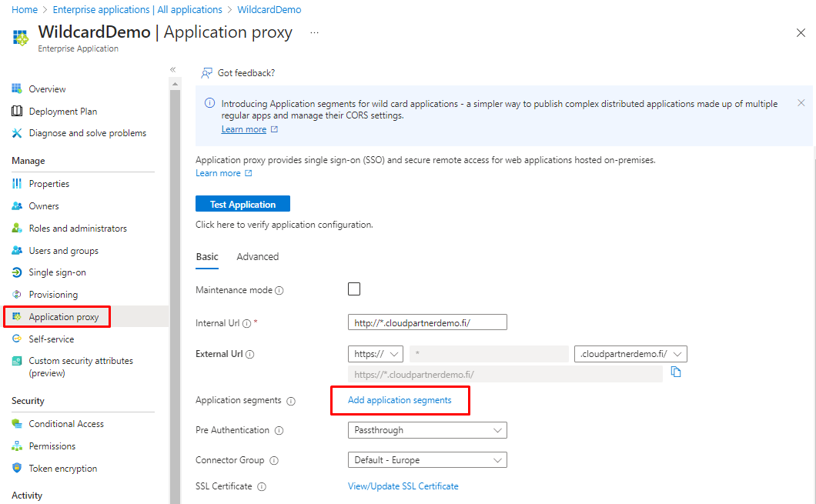Click the Connector Group info icon
816x504 pixels.
tap(274, 461)
